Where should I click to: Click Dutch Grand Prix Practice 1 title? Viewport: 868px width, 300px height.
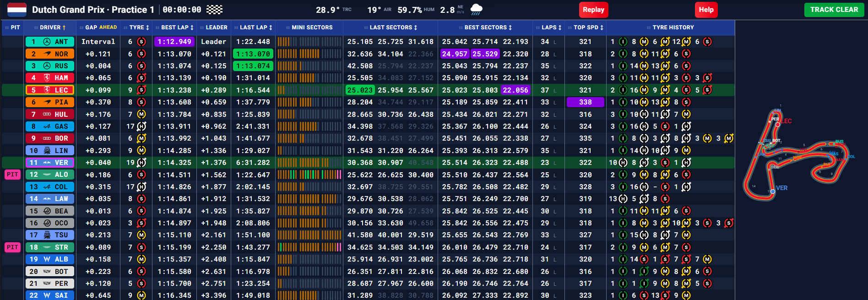(93, 10)
